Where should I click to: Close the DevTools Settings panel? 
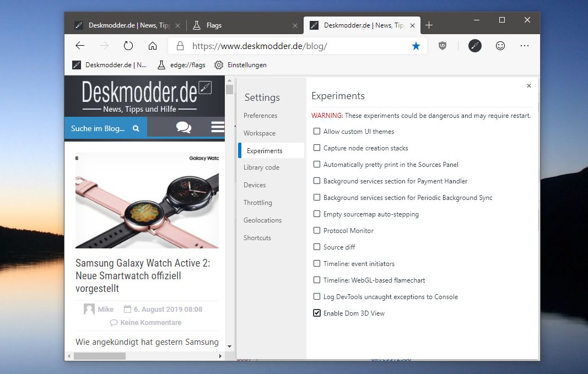click(528, 86)
